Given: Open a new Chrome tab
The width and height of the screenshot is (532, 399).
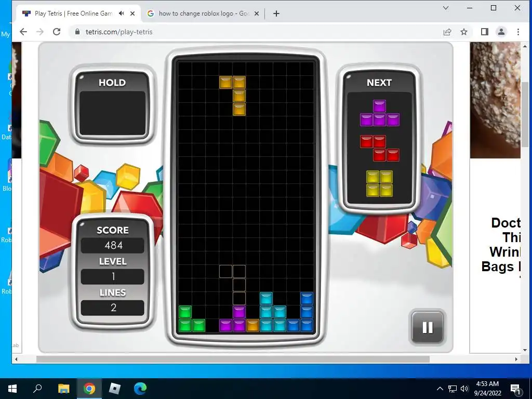Looking at the screenshot, I should click(x=276, y=14).
